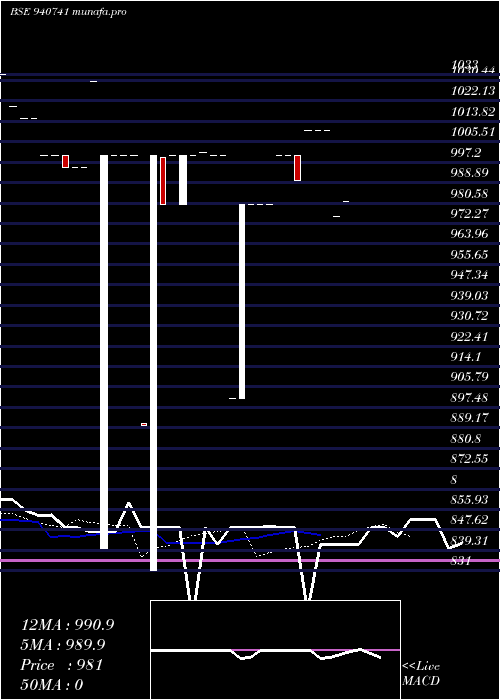This screenshot has height=700, width=500.
Task: Click the magenta horizontal line near the chart bottom
Action: coord(250,560)
